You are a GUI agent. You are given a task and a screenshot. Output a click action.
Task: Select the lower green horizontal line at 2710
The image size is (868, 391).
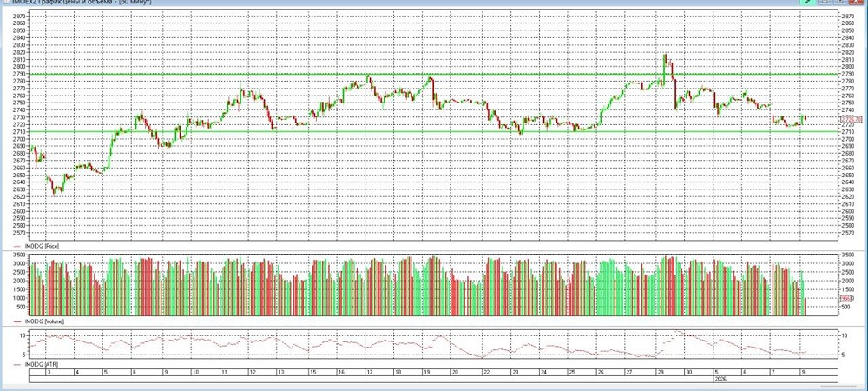click(x=431, y=132)
